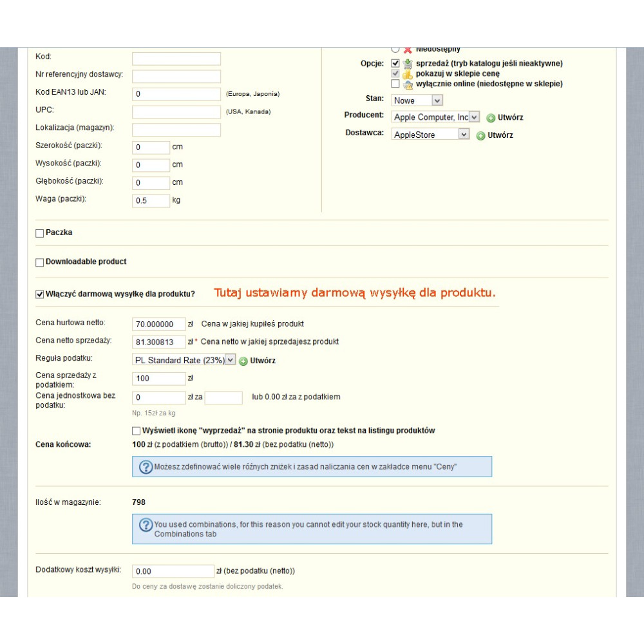This screenshot has width=644, height=644.
Task: Click the 'Opcje:' label
Action: click(x=372, y=64)
